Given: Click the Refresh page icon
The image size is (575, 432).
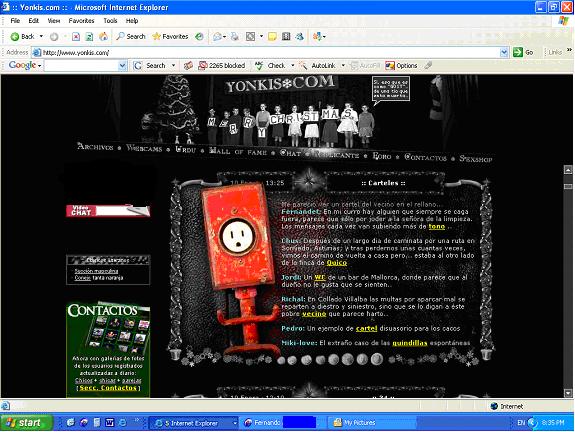Looking at the screenshot, I should click(x=89, y=37).
